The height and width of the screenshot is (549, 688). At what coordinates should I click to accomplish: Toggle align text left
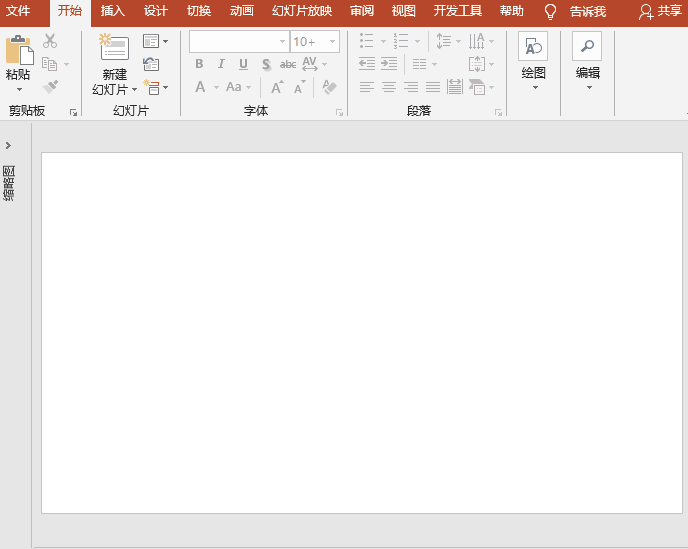tap(367, 87)
